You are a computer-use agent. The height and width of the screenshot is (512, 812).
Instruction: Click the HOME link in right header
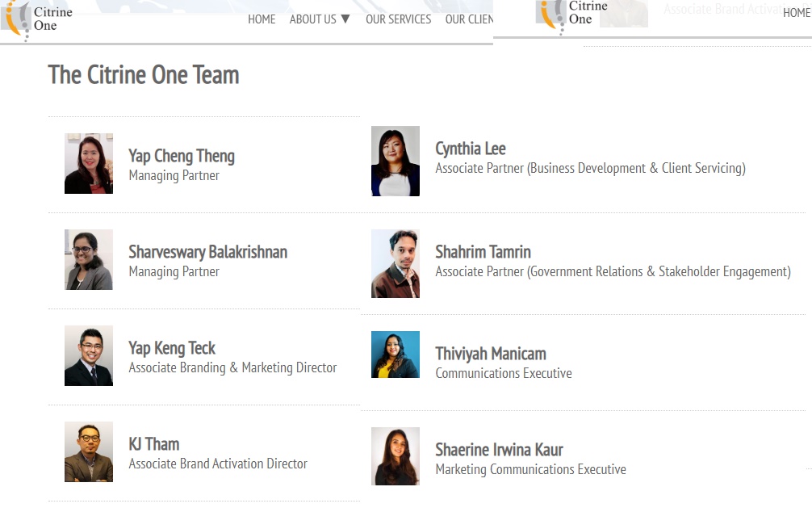[796, 13]
